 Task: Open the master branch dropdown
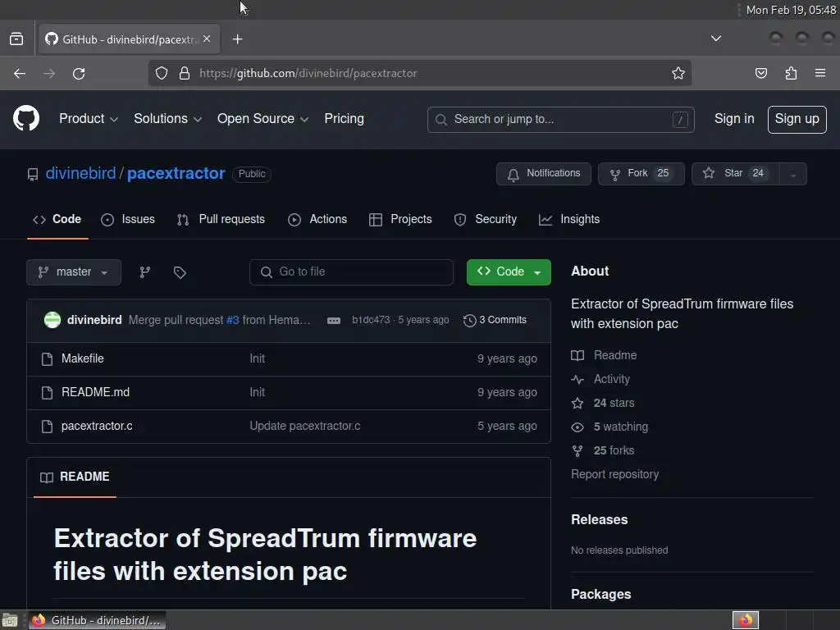(x=73, y=272)
